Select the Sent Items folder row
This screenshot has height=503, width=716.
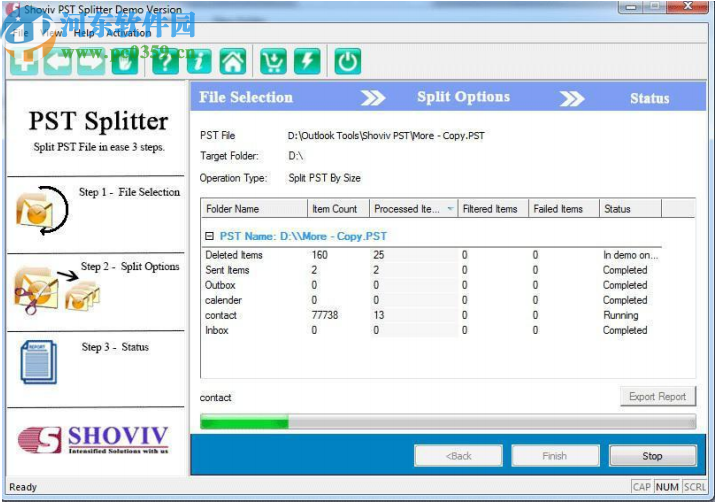pos(432,270)
